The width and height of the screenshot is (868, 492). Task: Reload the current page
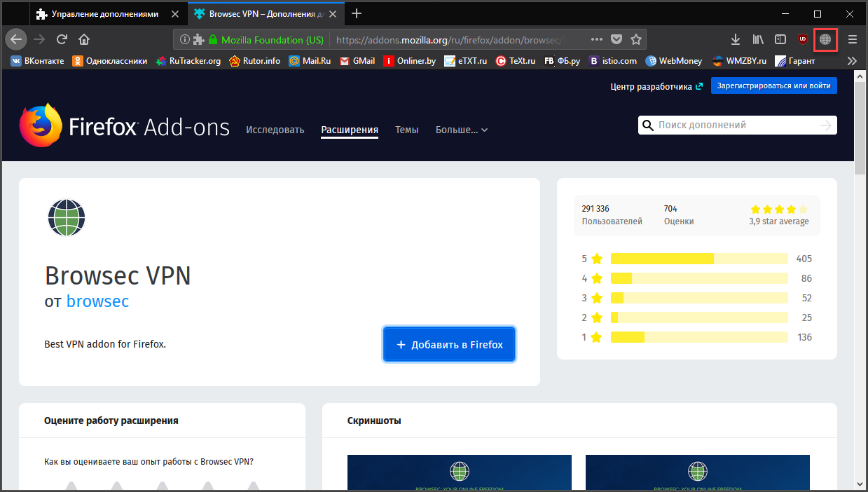click(62, 39)
